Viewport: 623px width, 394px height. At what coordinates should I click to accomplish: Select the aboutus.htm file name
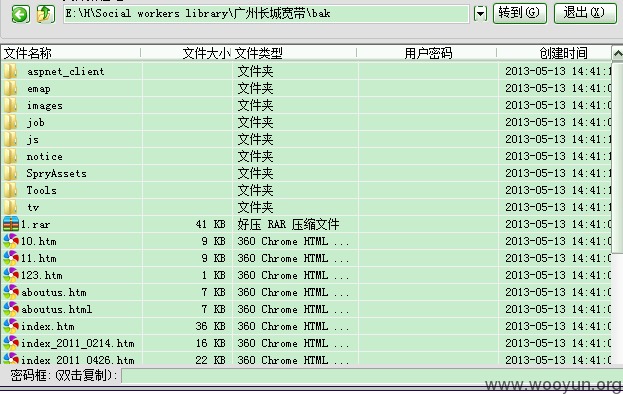click(54, 292)
